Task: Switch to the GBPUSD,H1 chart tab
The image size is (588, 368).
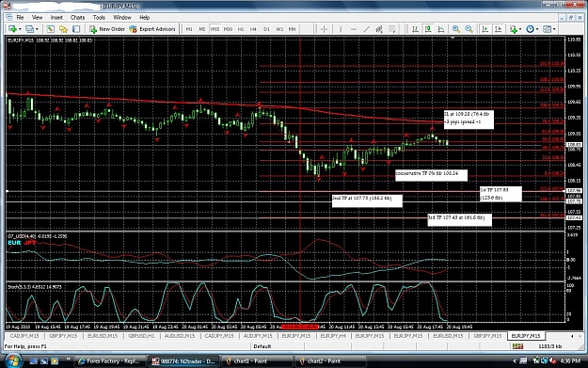Action: pos(141,336)
